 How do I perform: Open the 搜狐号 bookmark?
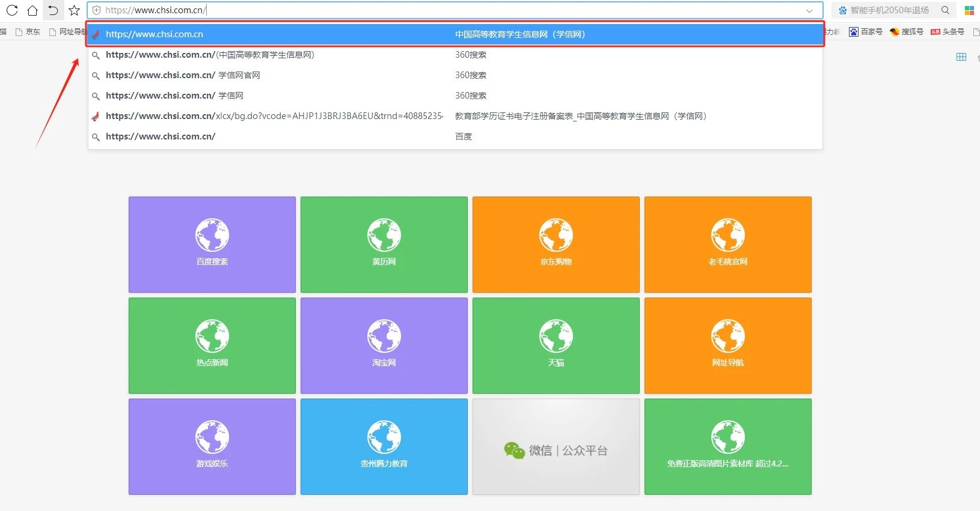click(907, 32)
